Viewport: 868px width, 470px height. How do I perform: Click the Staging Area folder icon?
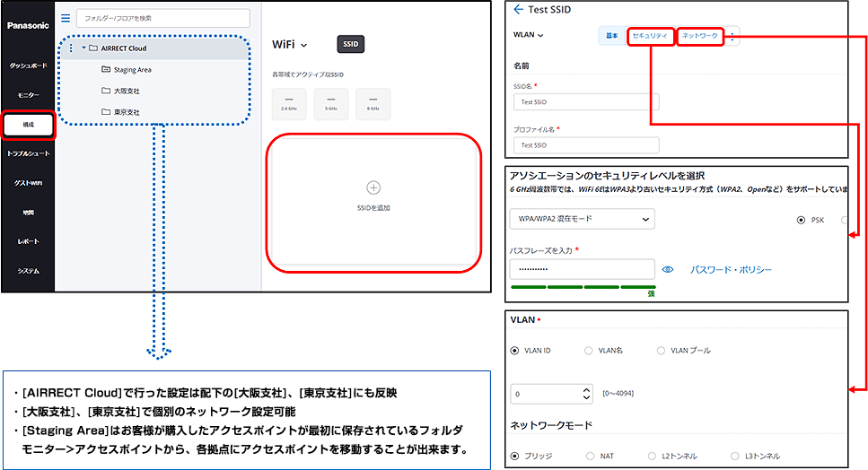tap(106, 69)
